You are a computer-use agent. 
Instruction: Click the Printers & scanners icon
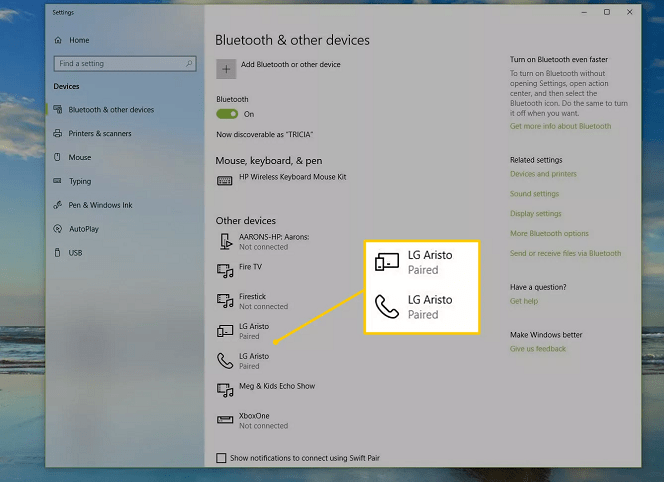click(58, 133)
